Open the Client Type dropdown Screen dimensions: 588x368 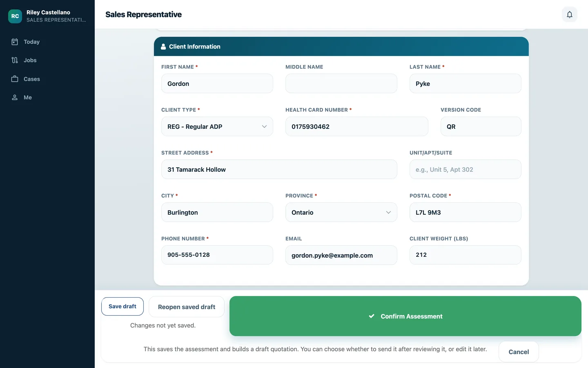[217, 126]
